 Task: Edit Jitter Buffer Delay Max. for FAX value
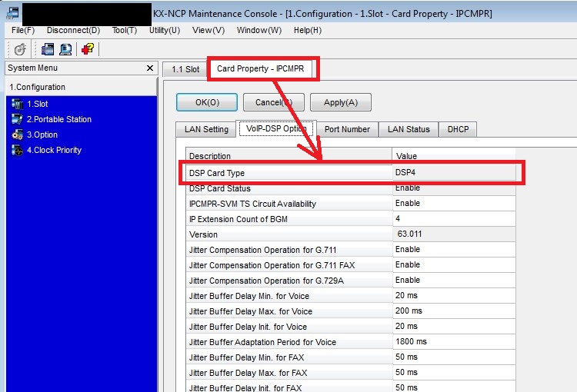454,373
